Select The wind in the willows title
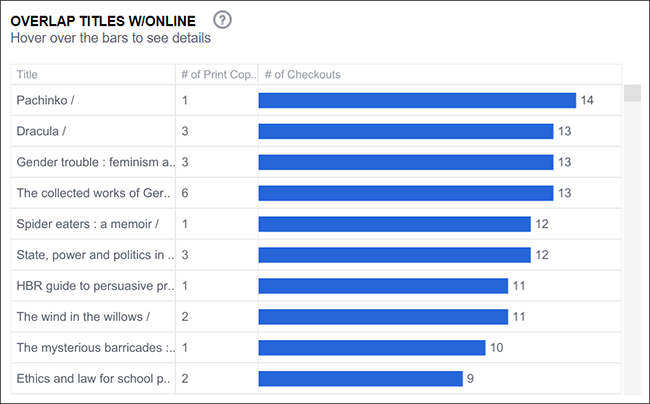This screenshot has width=650, height=404. pyautogui.click(x=83, y=317)
